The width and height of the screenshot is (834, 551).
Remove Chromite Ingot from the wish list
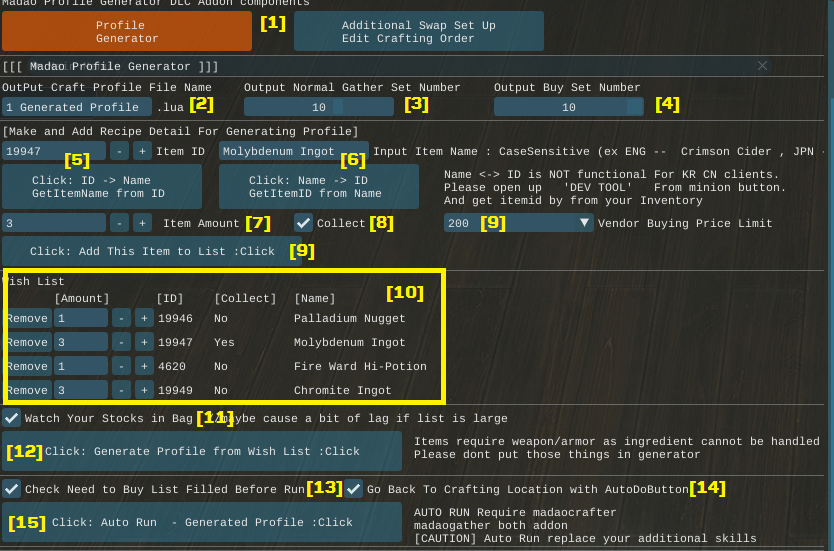click(29, 390)
